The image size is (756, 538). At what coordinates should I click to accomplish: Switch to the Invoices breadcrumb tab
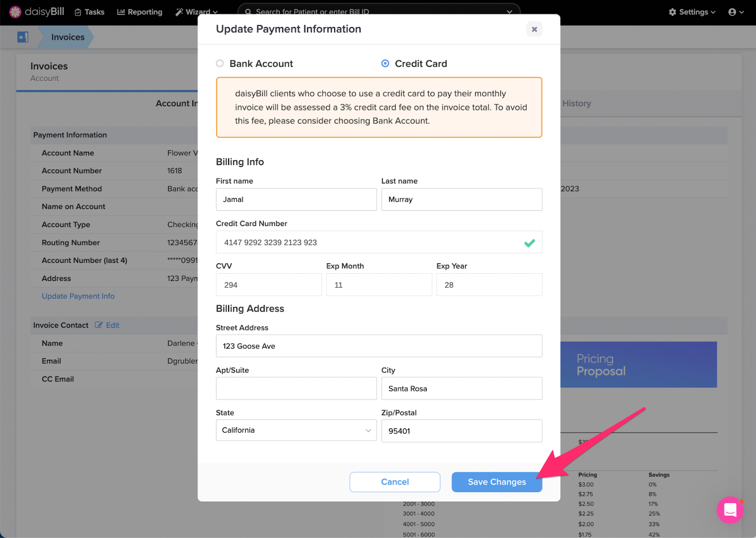(x=67, y=37)
